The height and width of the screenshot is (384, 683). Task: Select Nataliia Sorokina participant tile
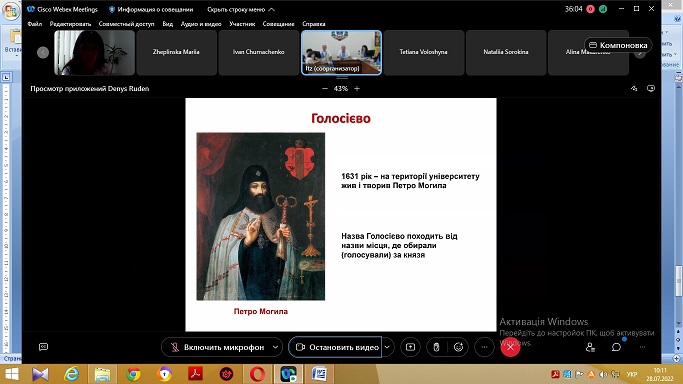506,53
